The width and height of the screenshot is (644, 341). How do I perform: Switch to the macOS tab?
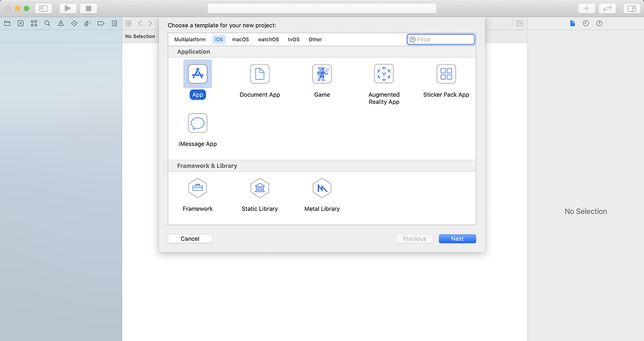[240, 39]
